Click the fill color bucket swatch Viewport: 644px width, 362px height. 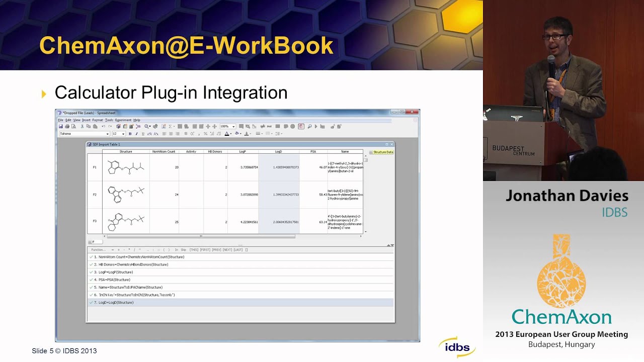237,134
